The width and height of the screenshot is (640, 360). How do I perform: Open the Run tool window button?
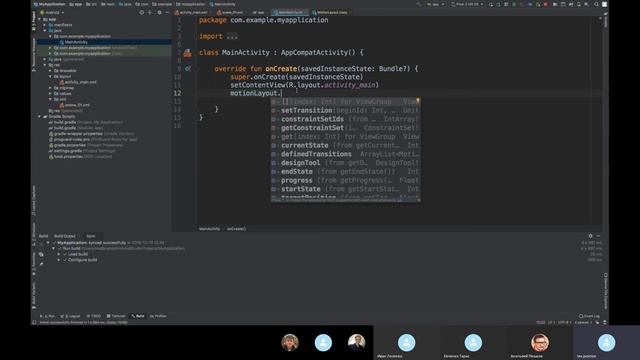point(47,316)
